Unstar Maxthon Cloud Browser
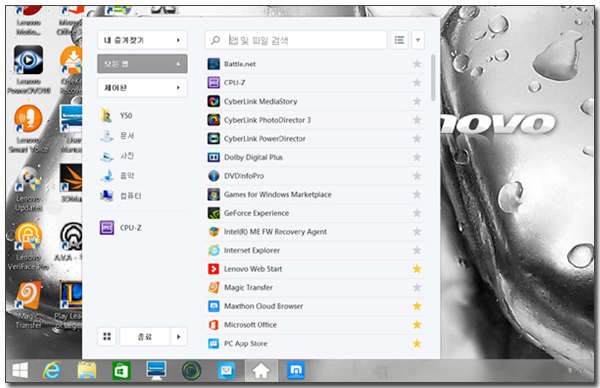Image resolution: width=600 pixels, height=388 pixels. pos(417,306)
